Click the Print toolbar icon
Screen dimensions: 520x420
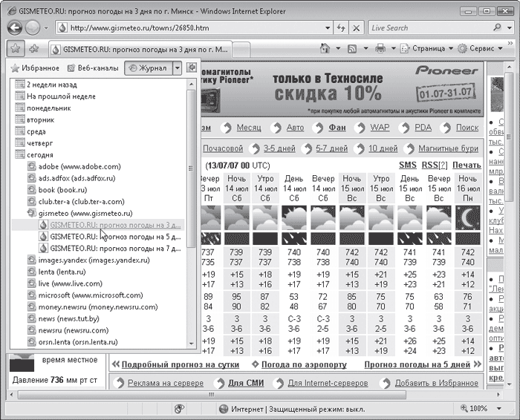pyautogui.click(x=381, y=49)
